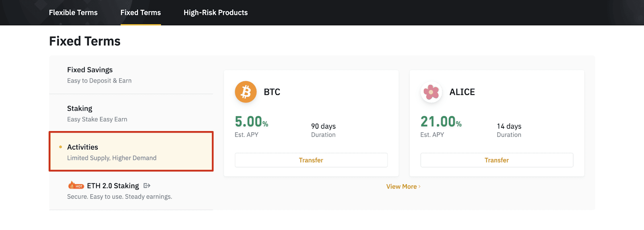Click Transfer button for BTC
Image resolution: width=644 pixels, height=230 pixels.
coord(311,160)
